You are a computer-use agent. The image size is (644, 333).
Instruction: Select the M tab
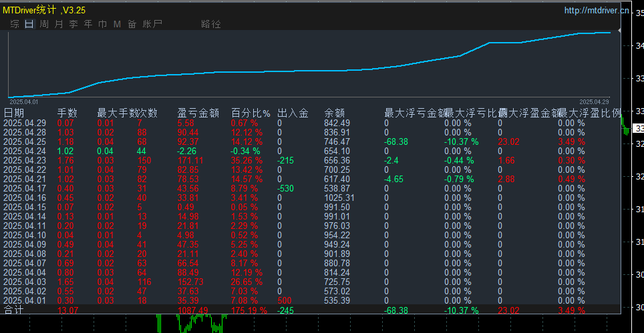pyautogui.click(x=117, y=24)
